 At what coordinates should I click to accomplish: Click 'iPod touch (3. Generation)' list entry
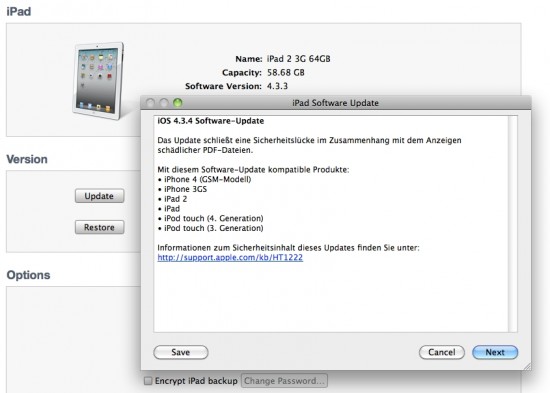pos(214,228)
